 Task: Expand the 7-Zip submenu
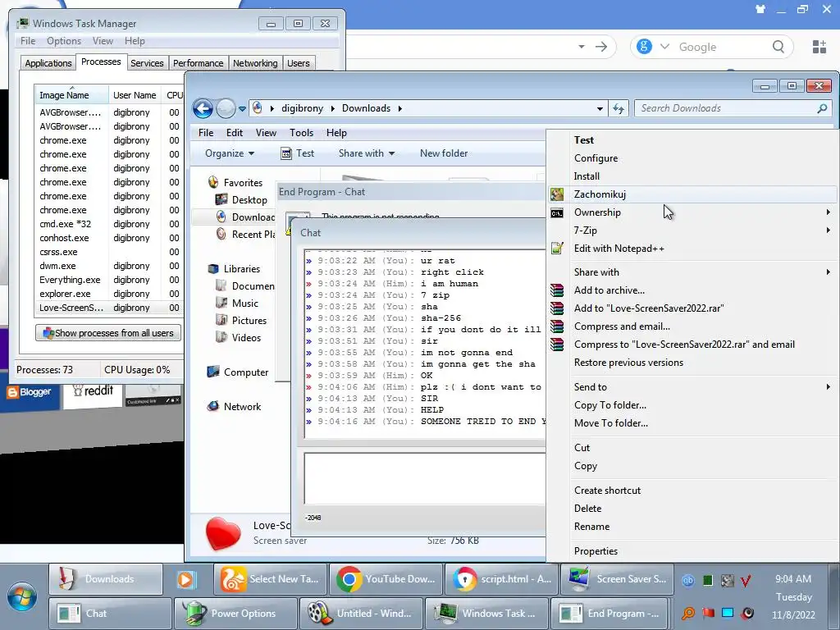pyautogui.click(x=829, y=231)
